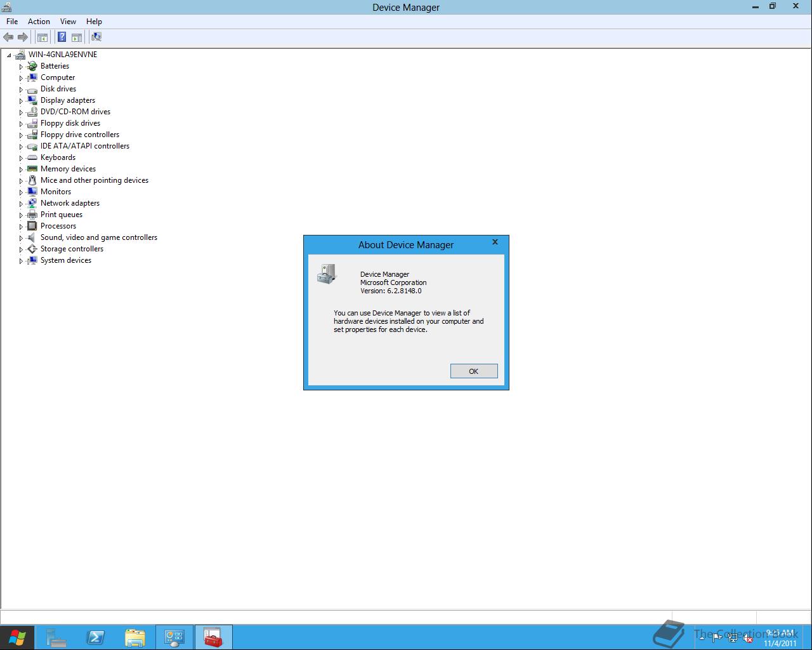Select the Batteries category icon
Image resolution: width=812 pixels, height=650 pixels.
(32, 66)
